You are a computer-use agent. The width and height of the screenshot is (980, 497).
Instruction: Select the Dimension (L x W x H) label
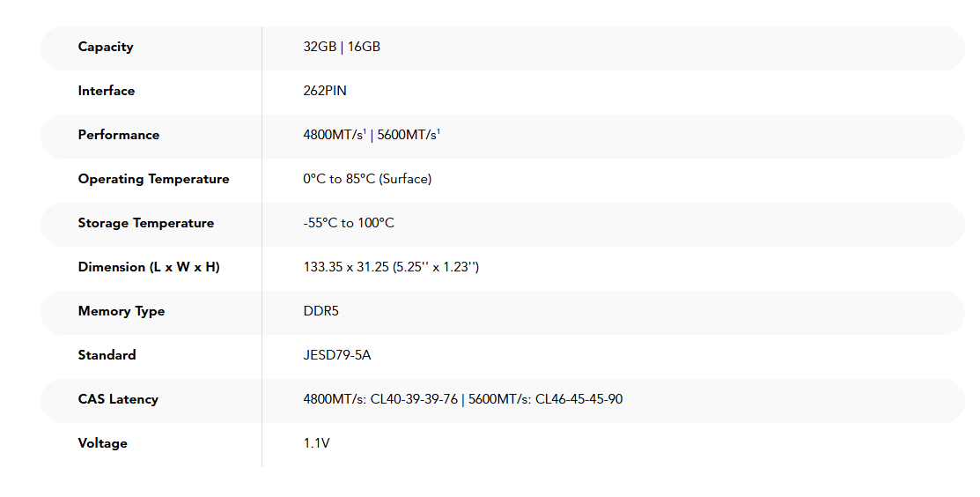point(149,267)
